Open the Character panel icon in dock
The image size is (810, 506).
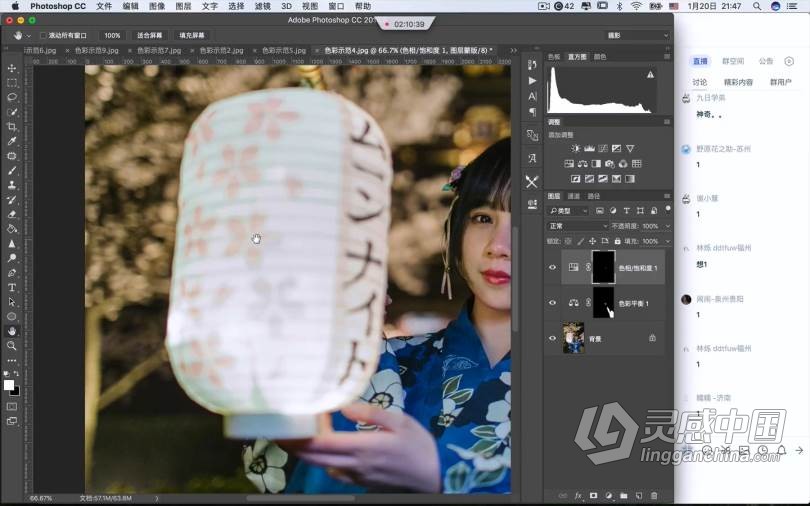pyautogui.click(x=532, y=96)
